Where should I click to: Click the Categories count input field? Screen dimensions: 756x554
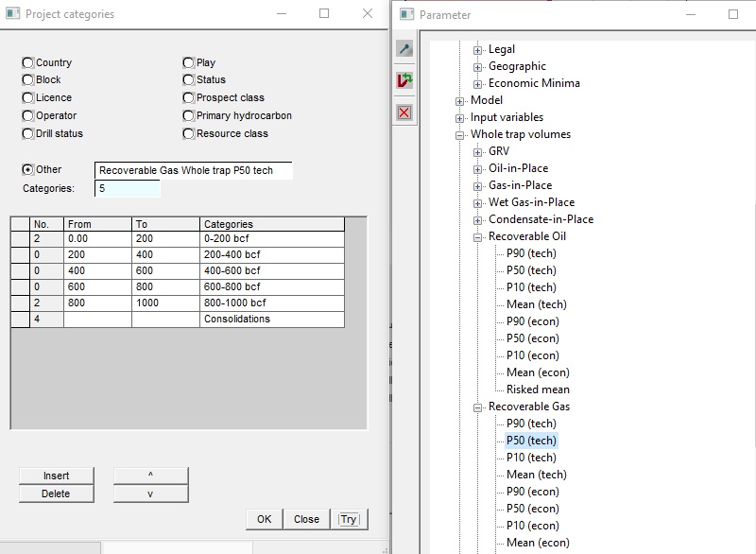[128, 189]
